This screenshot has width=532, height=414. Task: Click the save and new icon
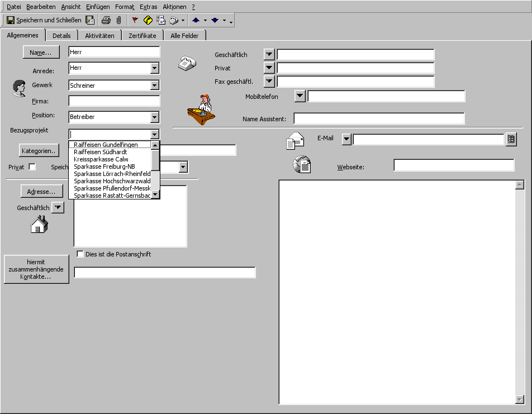click(90, 20)
